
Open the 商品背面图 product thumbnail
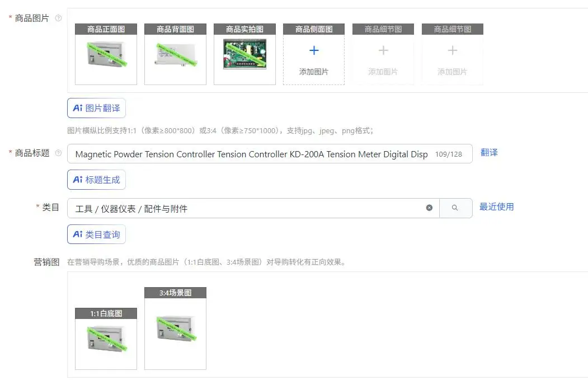(x=176, y=55)
